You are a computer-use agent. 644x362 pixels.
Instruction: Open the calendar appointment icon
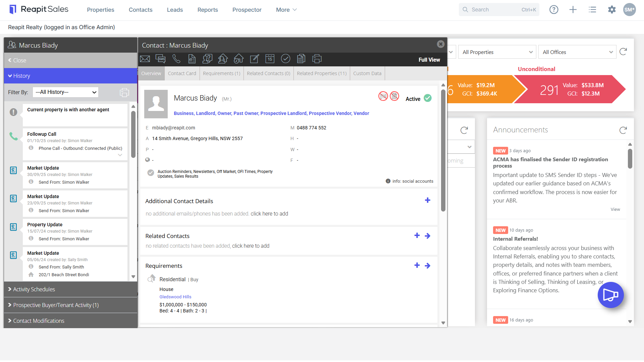(270, 59)
